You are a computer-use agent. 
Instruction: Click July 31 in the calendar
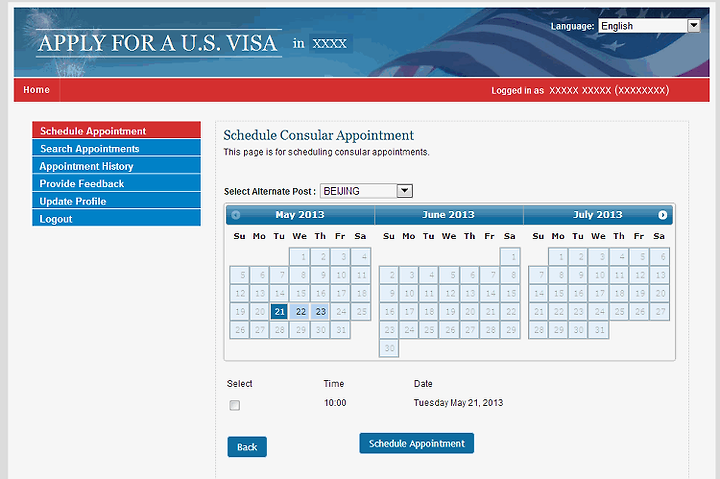click(599, 330)
